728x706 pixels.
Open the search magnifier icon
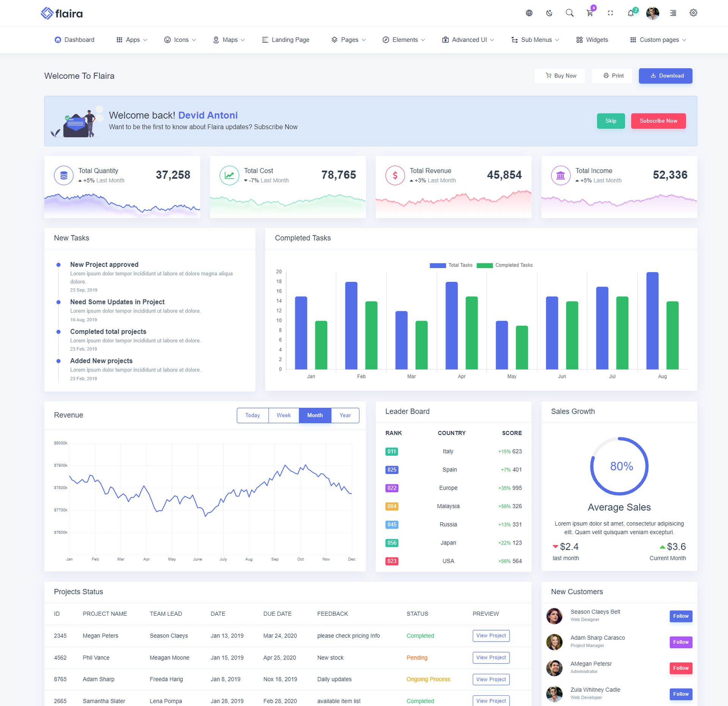pos(569,13)
